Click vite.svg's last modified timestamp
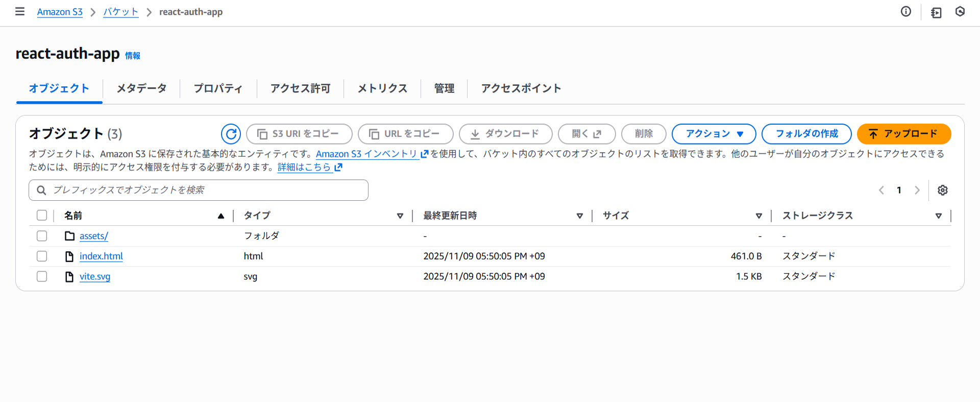Image resolution: width=980 pixels, height=402 pixels. [x=484, y=276]
